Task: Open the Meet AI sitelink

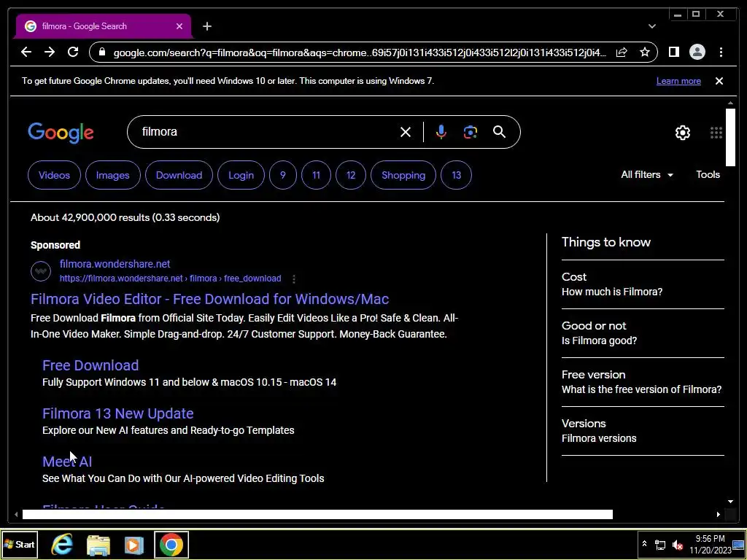Action: [67, 462]
